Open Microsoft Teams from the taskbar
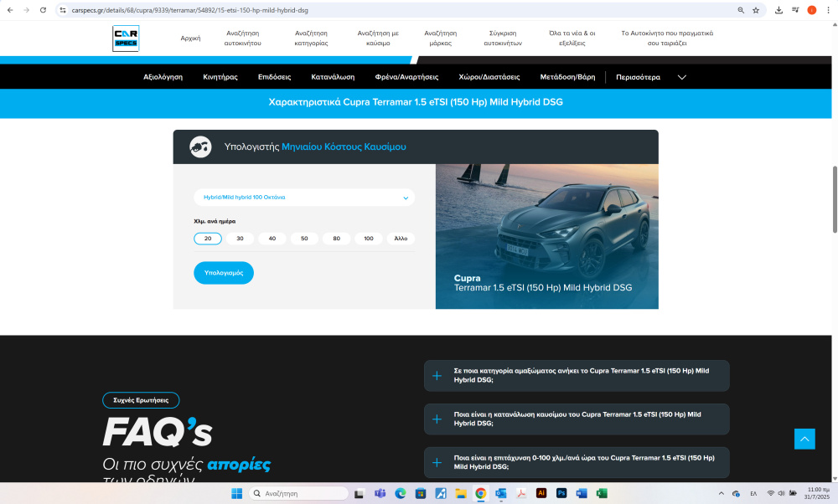Image resolution: width=838 pixels, height=504 pixels. pos(380,493)
